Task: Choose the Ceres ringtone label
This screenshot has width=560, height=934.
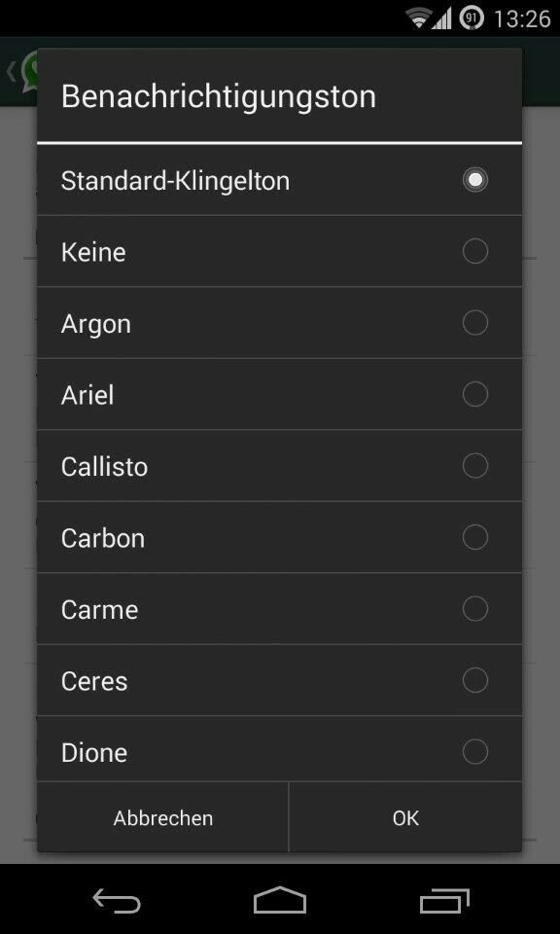Action: click(x=94, y=681)
